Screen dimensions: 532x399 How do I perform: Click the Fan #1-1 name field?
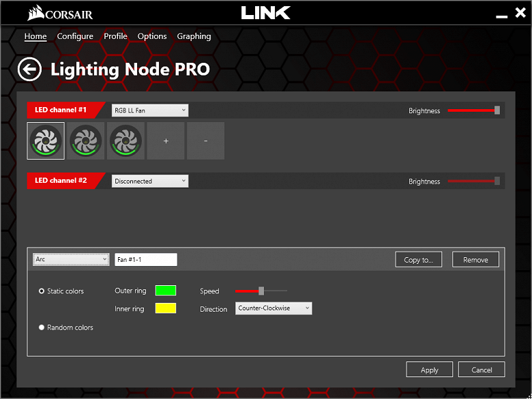[146, 260]
